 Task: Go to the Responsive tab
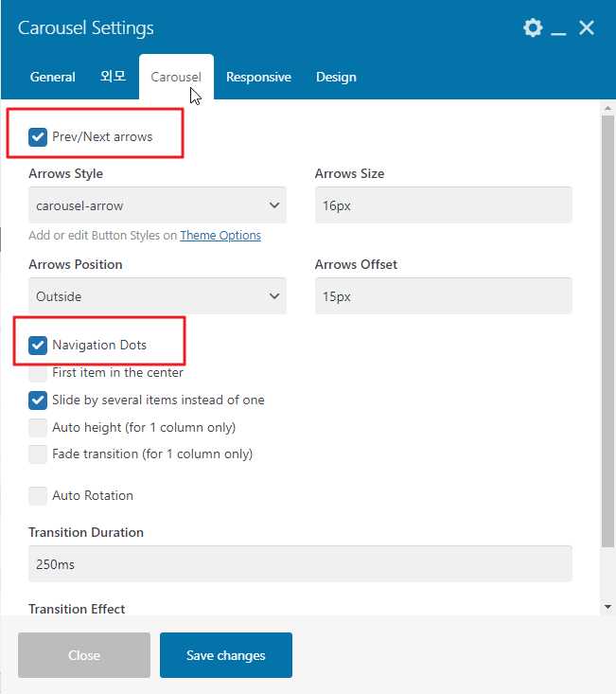click(258, 77)
